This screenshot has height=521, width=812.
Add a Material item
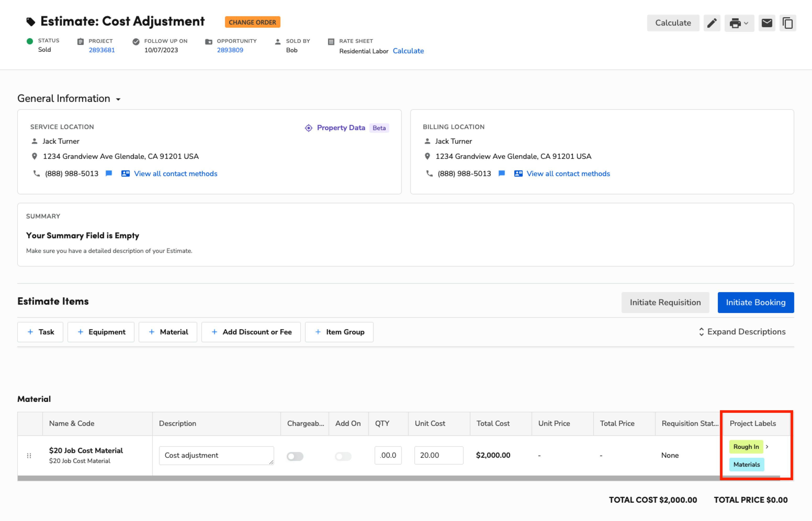point(168,332)
